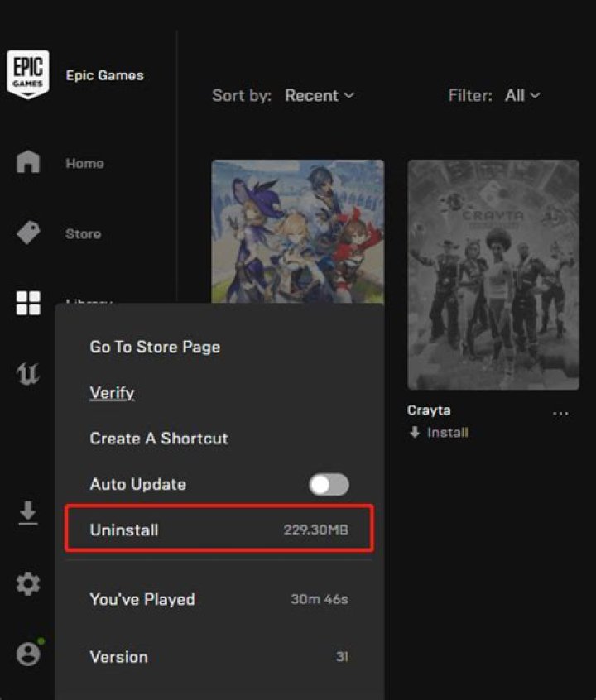Select Go To Store Page menu entry
Viewport: 596px width, 700px height.
tap(155, 347)
